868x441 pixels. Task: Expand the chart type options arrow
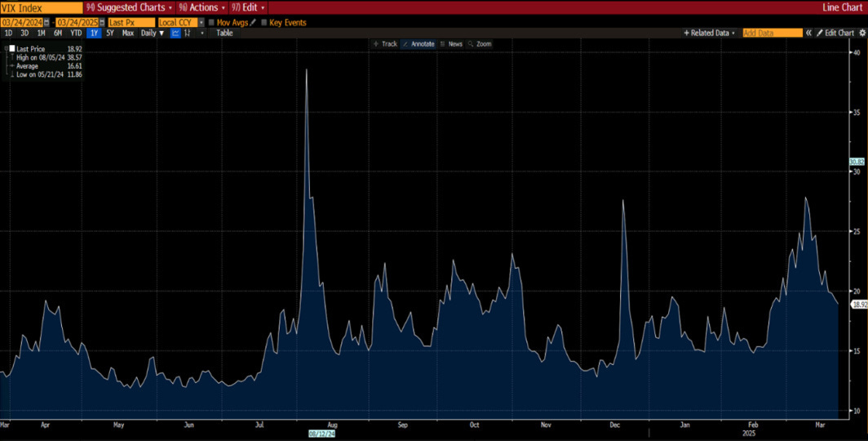[x=202, y=33]
